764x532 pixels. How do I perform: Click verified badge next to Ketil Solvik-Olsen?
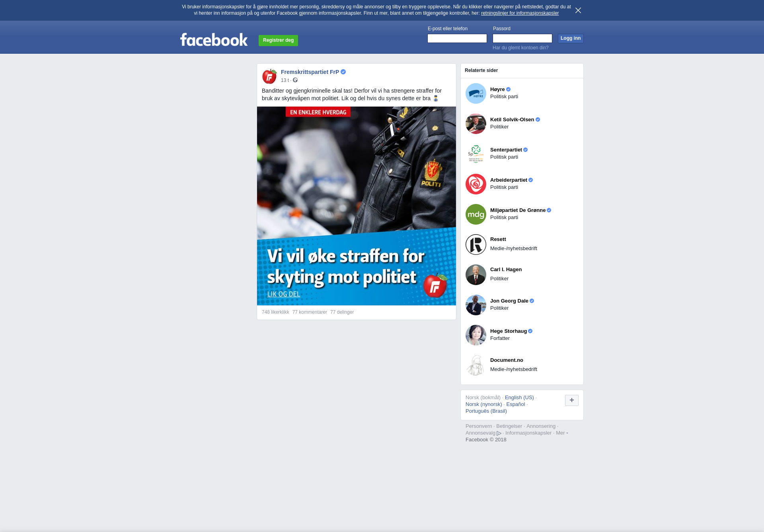coord(538,120)
